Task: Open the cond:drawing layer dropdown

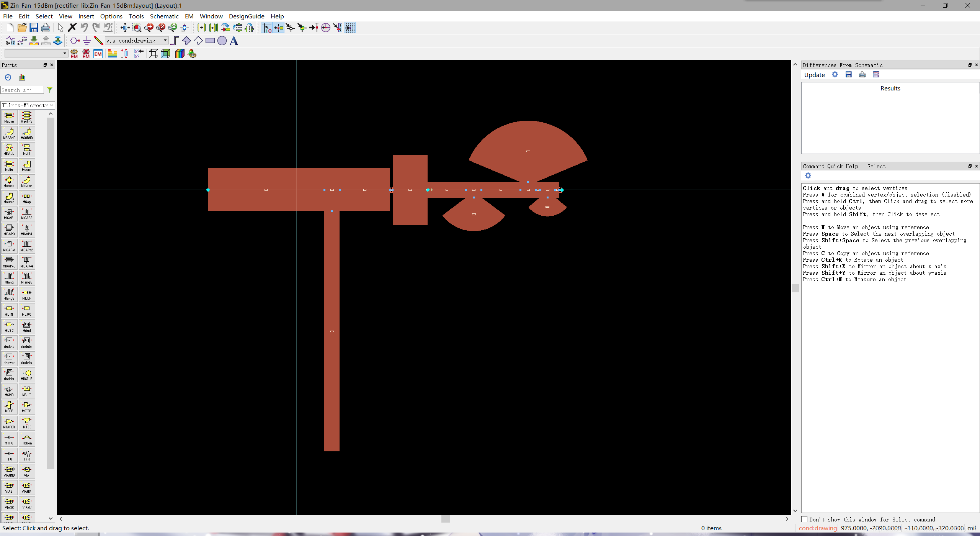Action: coord(165,41)
